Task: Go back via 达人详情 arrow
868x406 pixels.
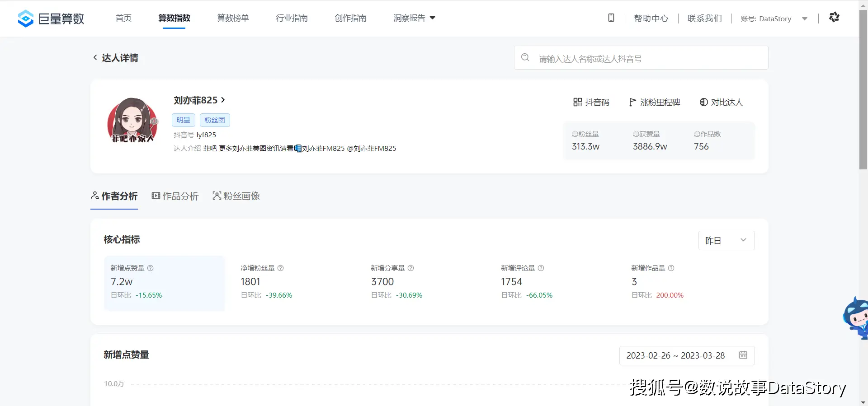Action: coord(95,57)
